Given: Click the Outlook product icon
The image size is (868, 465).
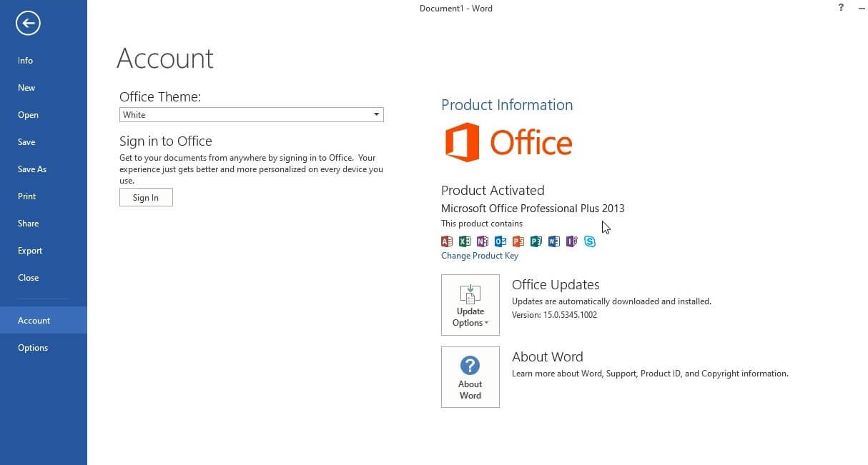Looking at the screenshot, I should [x=500, y=241].
